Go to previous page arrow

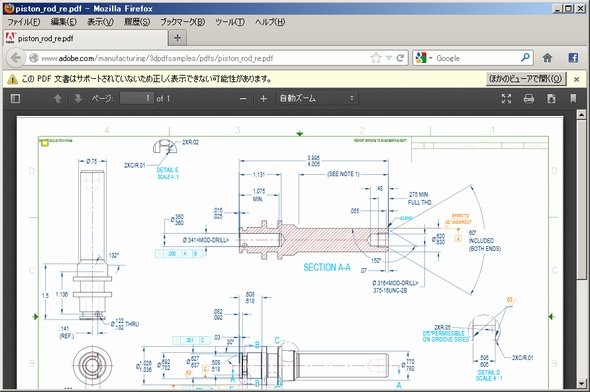[58, 99]
